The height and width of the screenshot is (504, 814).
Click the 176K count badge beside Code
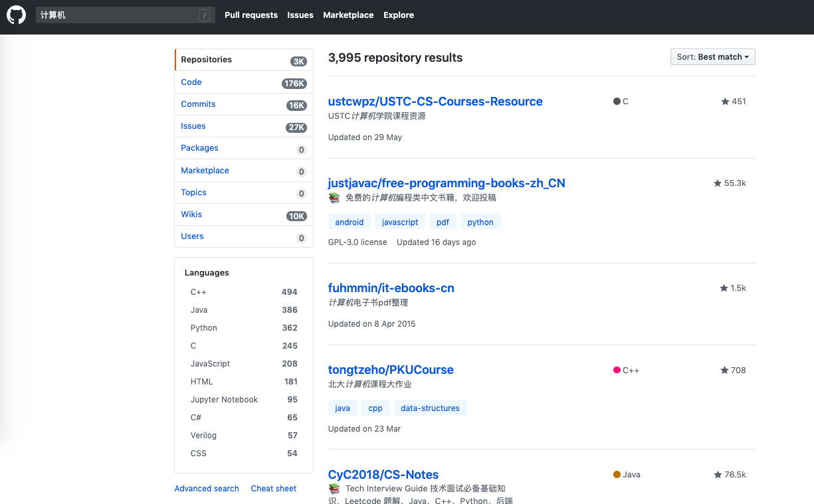pos(294,84)
